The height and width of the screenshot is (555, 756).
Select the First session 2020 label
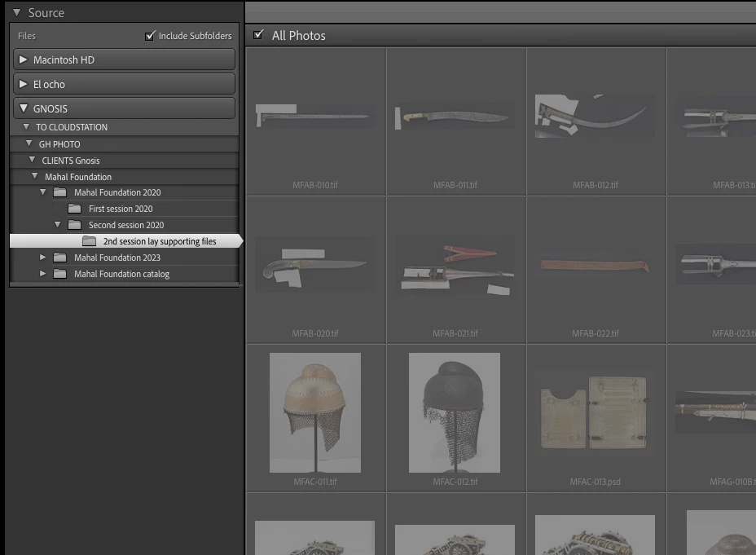pos(121,209)
